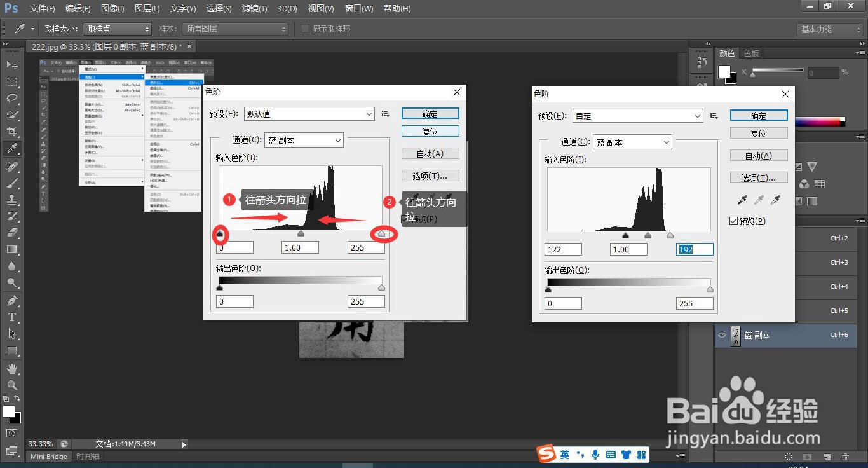This screenshot has height=468, width=868.
Task: Open the 基本功能 workspace dropdown
Action: pos(830,29)
